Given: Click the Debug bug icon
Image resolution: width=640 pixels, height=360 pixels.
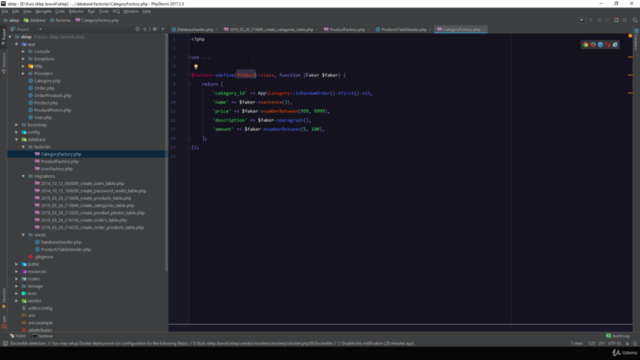Looking at the screenshot, I should [x=599, y=20].
